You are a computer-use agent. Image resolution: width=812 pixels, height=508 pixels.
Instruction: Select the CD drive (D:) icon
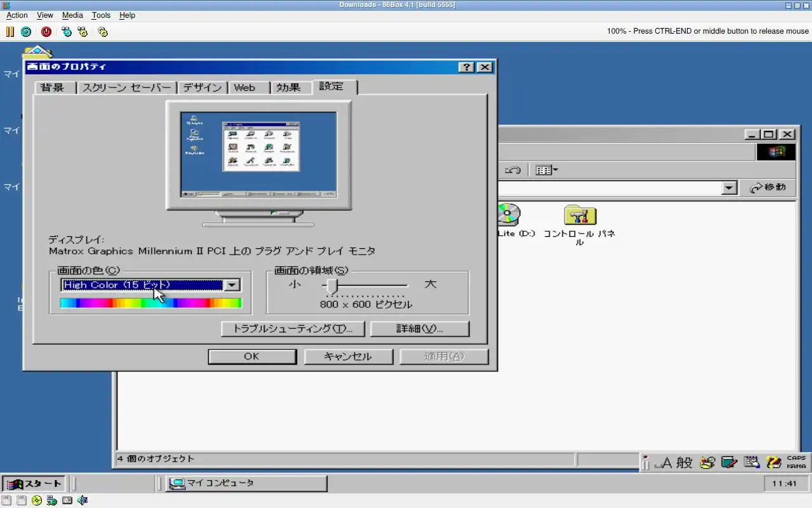508,215
